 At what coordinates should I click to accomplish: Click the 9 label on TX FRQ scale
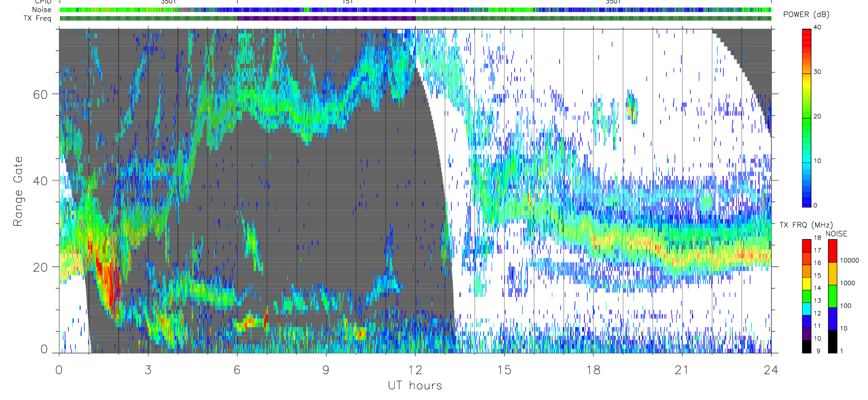819,351
